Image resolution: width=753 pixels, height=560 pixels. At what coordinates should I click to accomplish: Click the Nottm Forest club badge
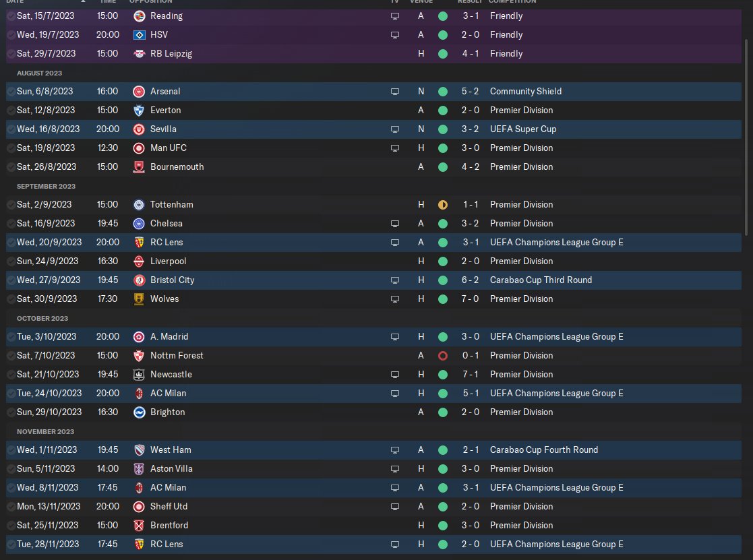tap(139, 355)
